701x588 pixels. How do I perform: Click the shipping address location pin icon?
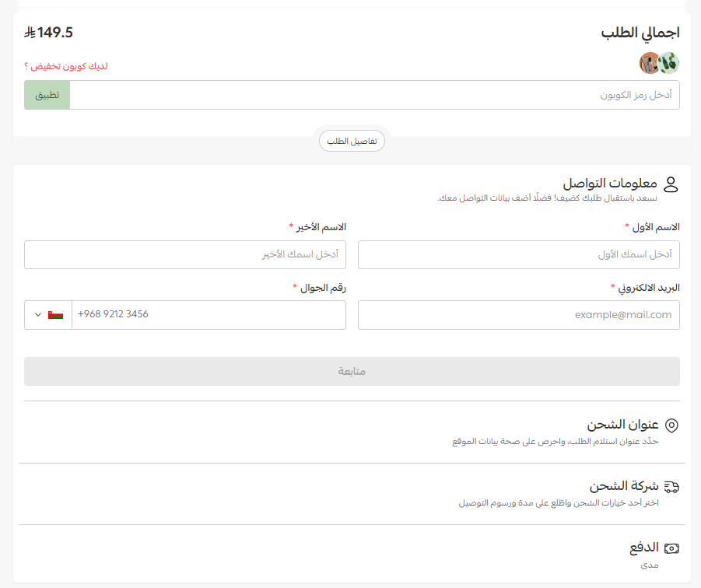pos(672,425)
